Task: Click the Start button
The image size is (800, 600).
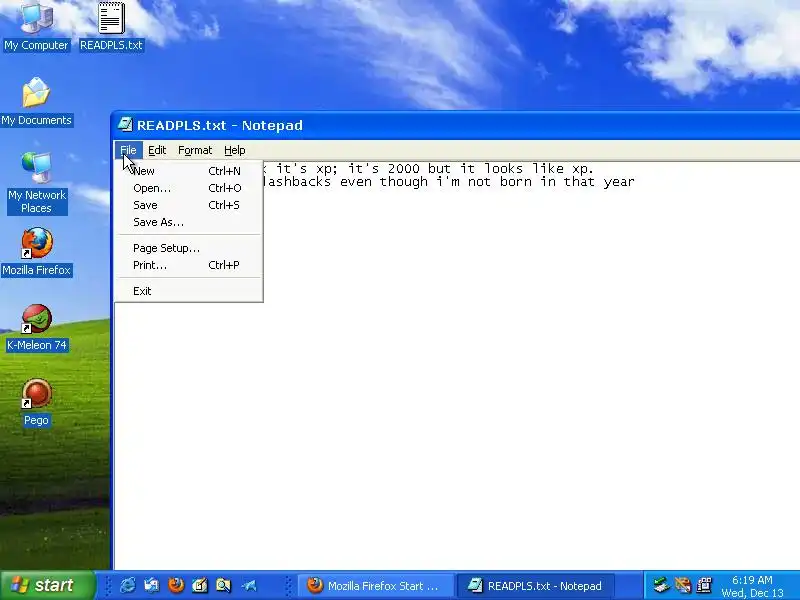Action: pos(47,585)
